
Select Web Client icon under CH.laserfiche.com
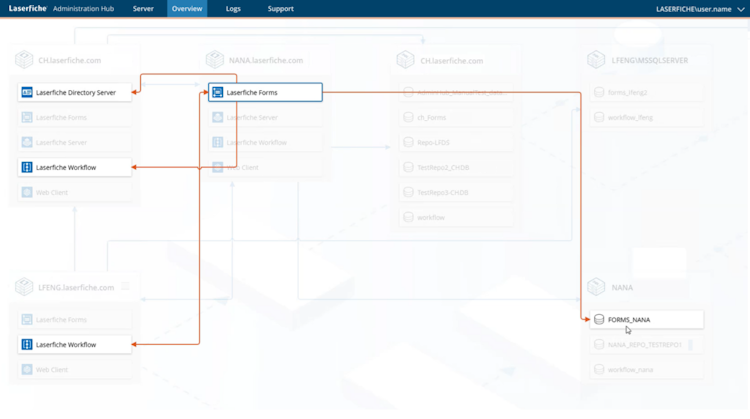(27, 192)
